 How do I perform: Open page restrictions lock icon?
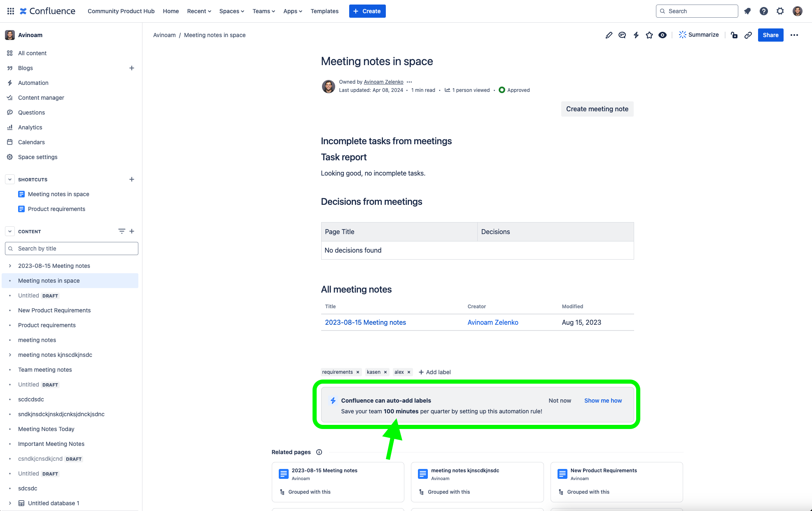click(734, 35)
